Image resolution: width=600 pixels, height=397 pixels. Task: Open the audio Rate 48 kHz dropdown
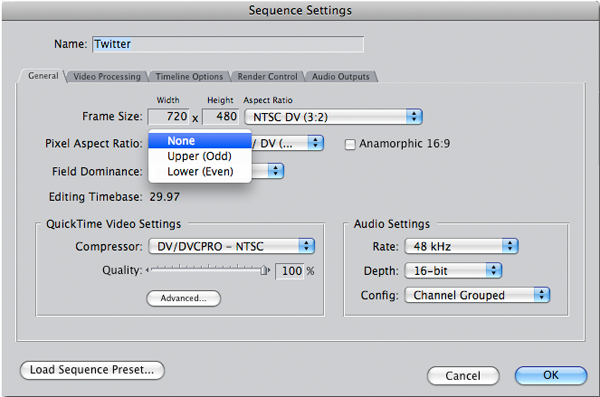coord(461,246)
